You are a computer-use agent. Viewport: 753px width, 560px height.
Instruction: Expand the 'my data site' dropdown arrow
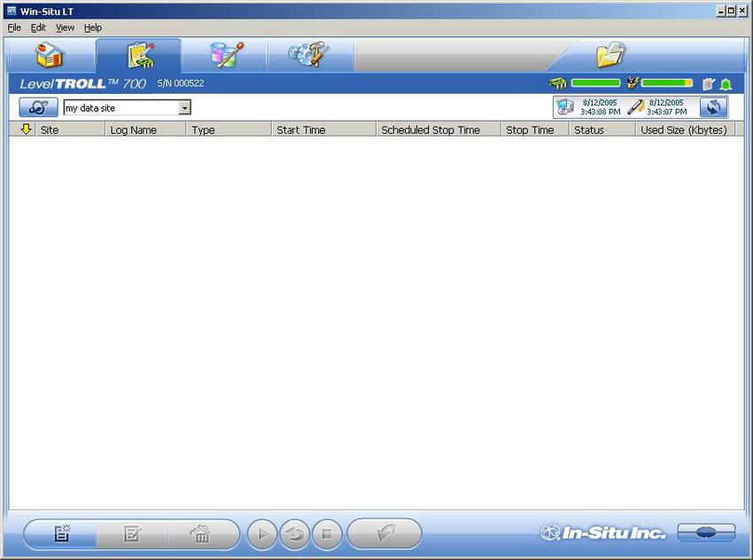[185, 108]
